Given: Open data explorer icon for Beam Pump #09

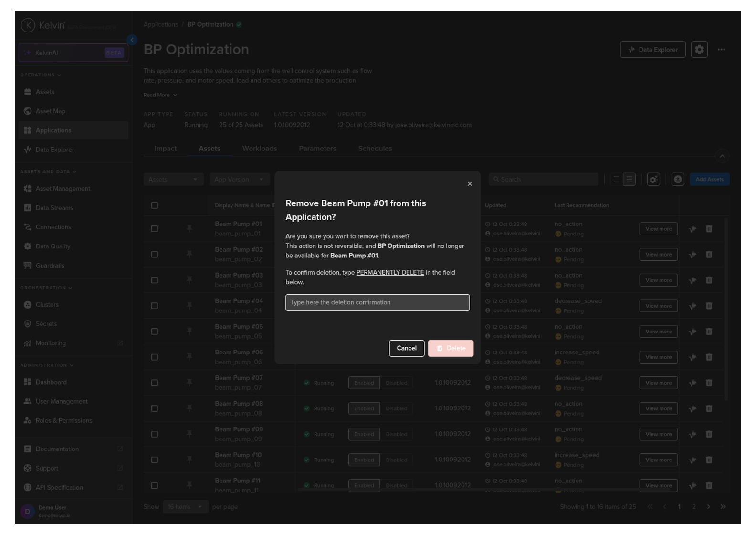Looking at the screenshot, I should click(693, 434).
